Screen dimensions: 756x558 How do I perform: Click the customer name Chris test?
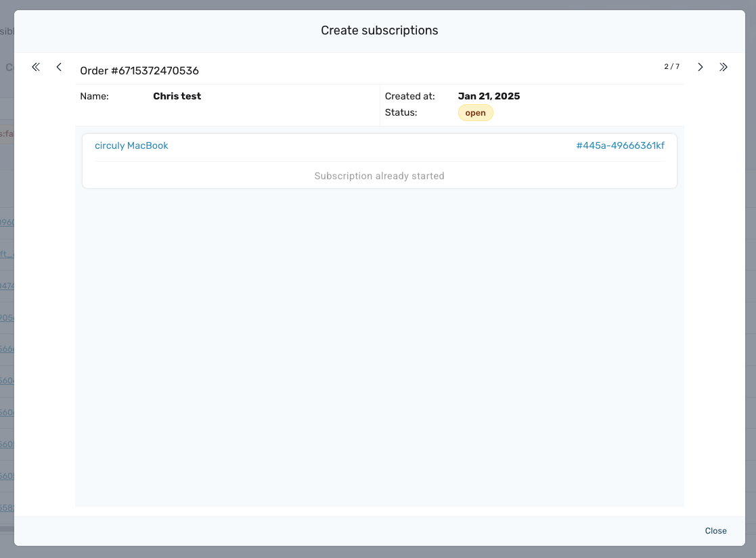(177, 96)
